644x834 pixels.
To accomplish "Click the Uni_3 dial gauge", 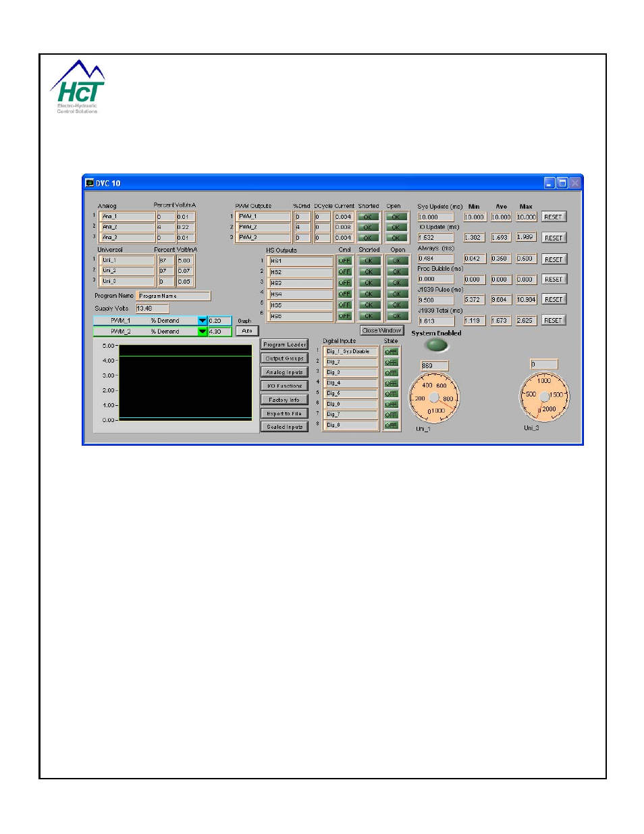I will click(544, 398).
